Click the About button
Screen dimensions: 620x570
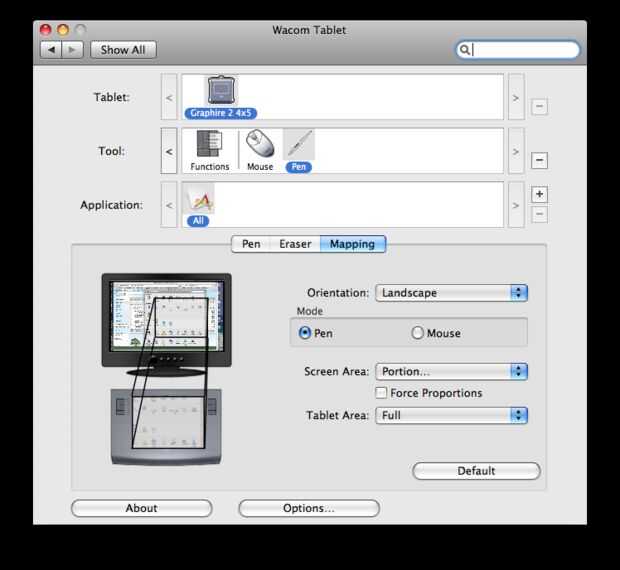[142, 508]
